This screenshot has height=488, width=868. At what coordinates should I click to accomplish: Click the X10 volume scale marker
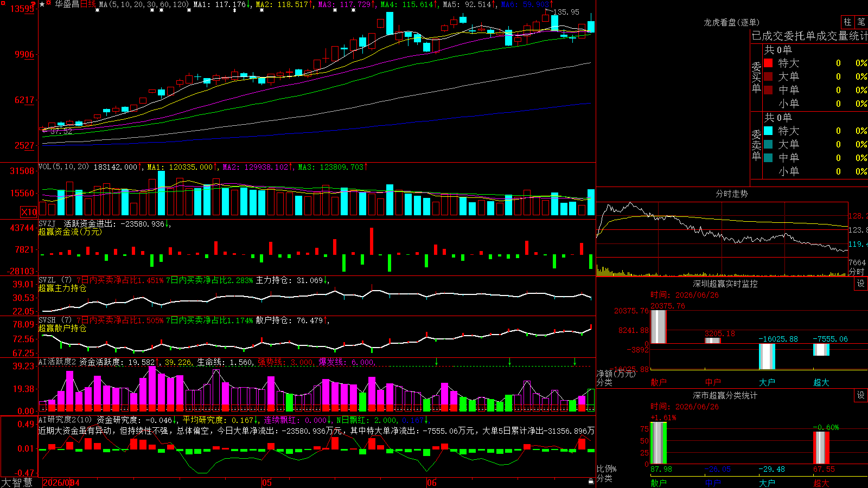29,212
